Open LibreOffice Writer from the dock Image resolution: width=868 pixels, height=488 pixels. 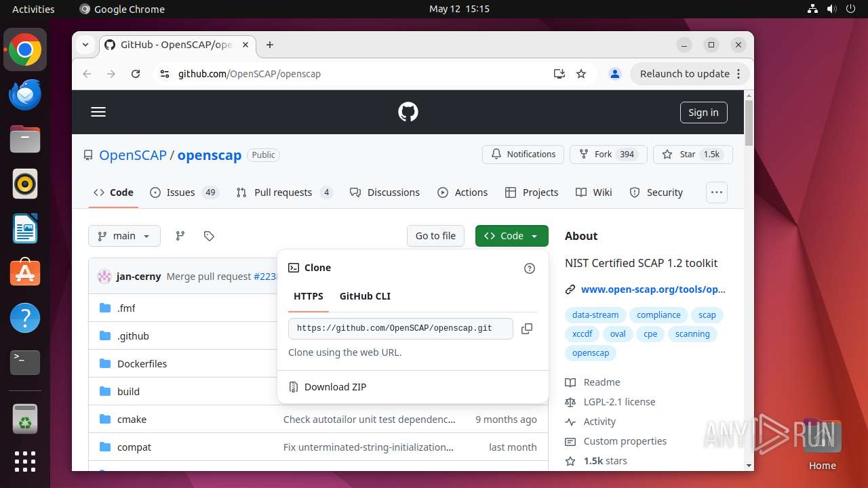(x=25, y=228)
